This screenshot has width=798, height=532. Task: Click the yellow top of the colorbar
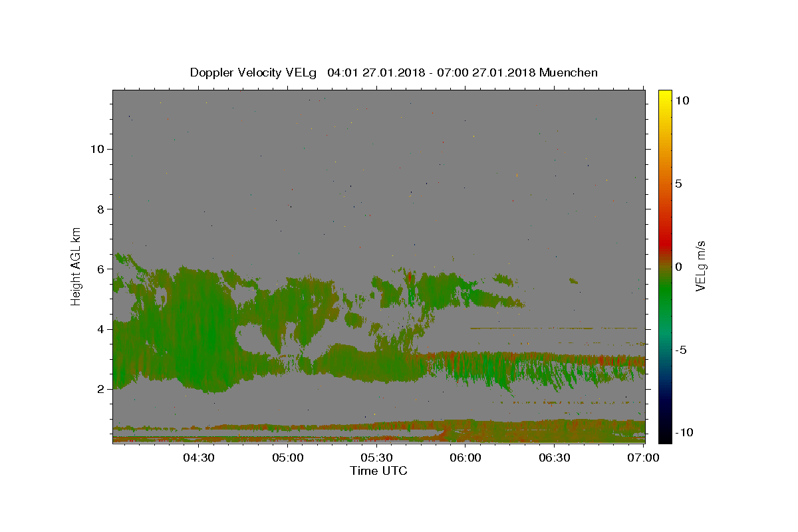click(x=665, y=96)
